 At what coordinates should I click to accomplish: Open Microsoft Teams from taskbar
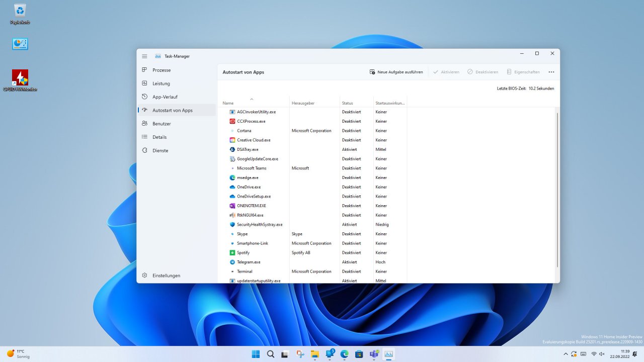[x=374, y=354]
